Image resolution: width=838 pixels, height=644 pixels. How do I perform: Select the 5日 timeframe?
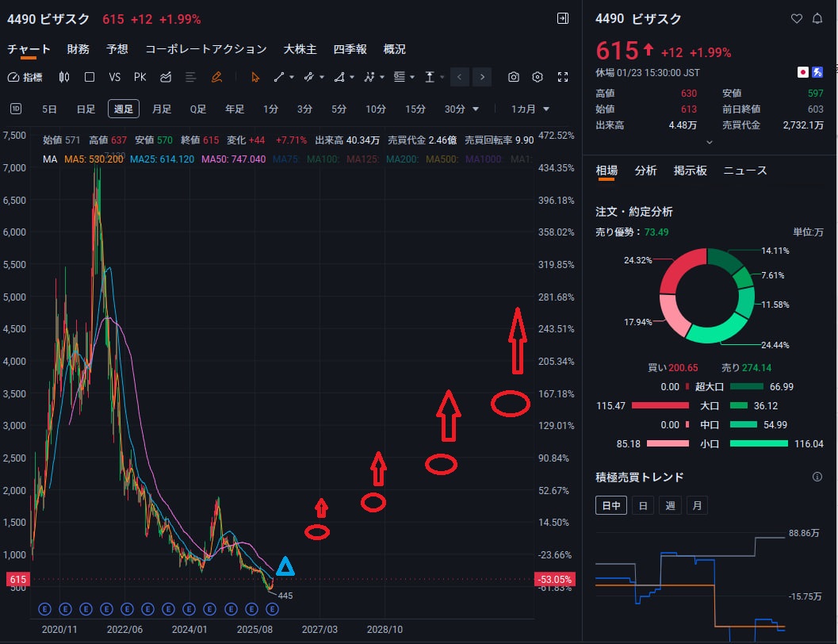coord(49,109)
